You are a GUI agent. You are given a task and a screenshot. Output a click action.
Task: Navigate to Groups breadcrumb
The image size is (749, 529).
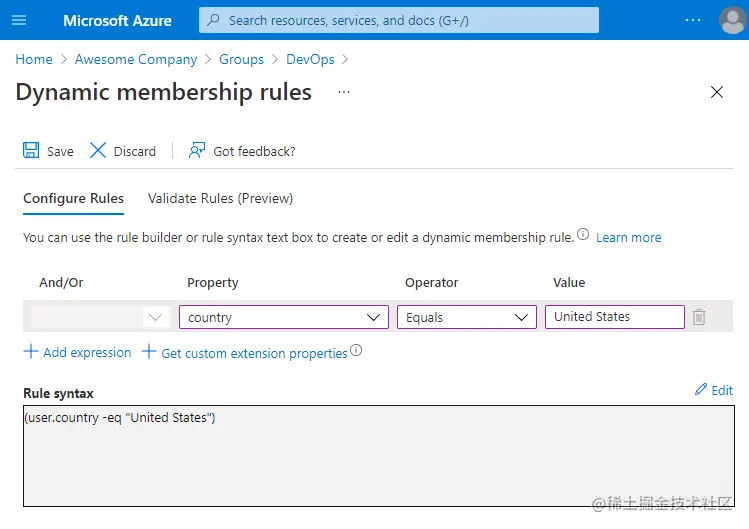pos(241,59)
